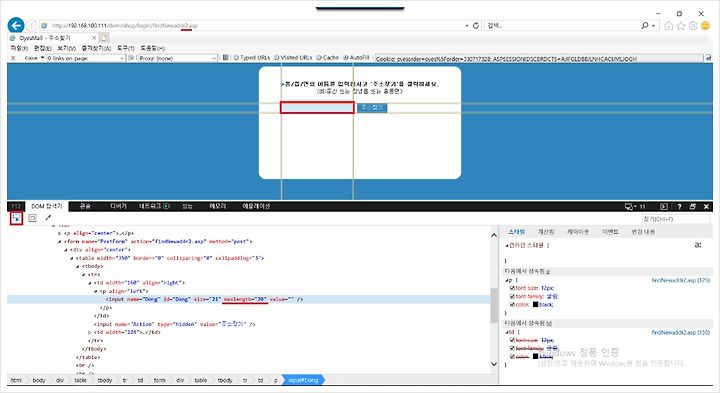The height and width of the screenshot is (393, 720).
Task: Close the F12 developer tools panel
Action: click(707, 207)
